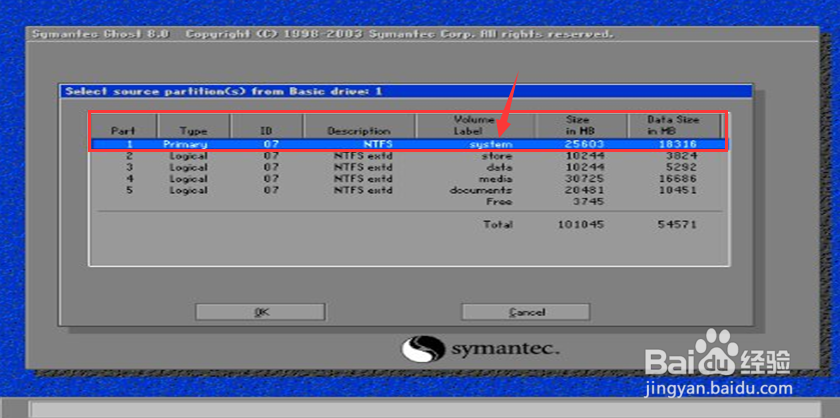Click the Part column header
The height and width of the screenshot is (418, 840).
point(124,126)
